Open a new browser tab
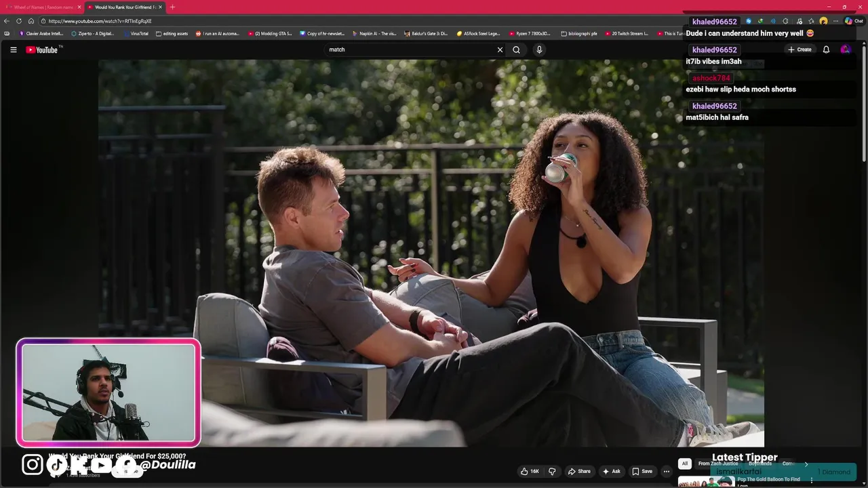The height and width of the screenshot is (488, 868). coord(172,7)
